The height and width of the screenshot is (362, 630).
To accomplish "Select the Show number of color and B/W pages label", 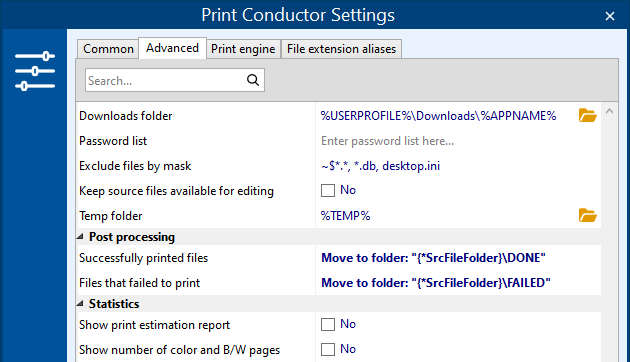I will coord(179,350).
